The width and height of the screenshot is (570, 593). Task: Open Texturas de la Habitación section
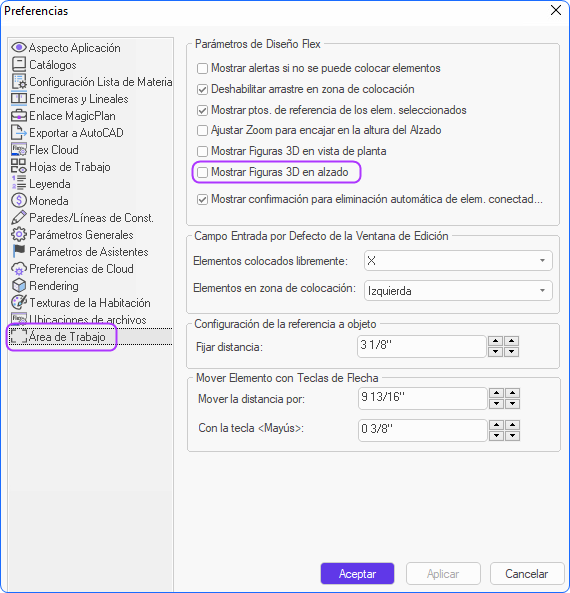click(90, 303)
